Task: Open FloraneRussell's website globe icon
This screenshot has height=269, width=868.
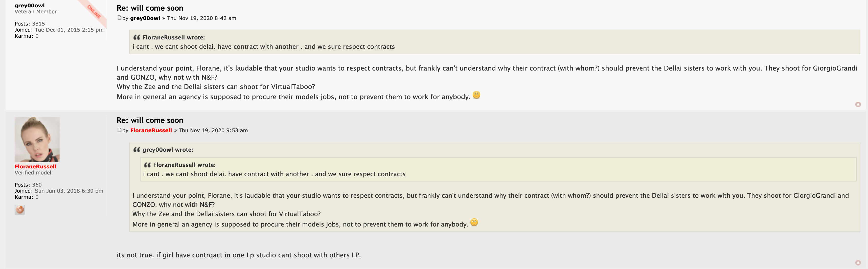Action: pyautogui.click(x=19, y=210)
